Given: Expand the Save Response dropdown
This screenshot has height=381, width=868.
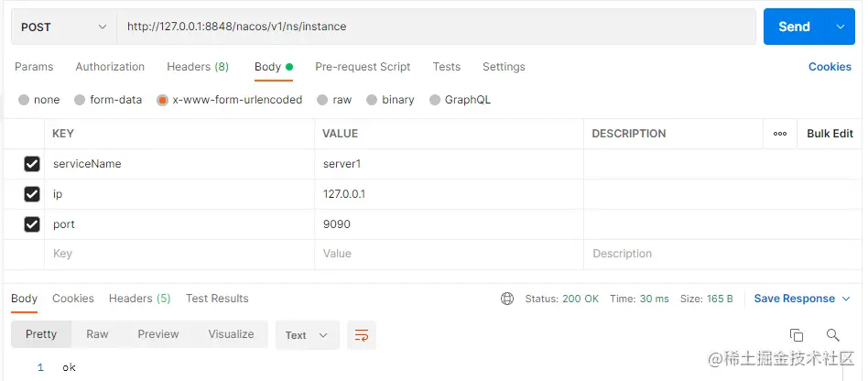Looking at the screenshot, I should [x=846, y=299].
